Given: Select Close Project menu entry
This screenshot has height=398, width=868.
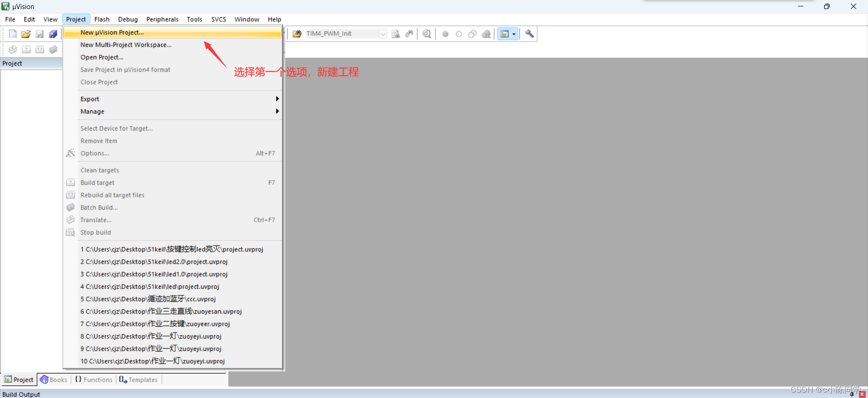Looking at the screenshot, I should click(173, 82).
